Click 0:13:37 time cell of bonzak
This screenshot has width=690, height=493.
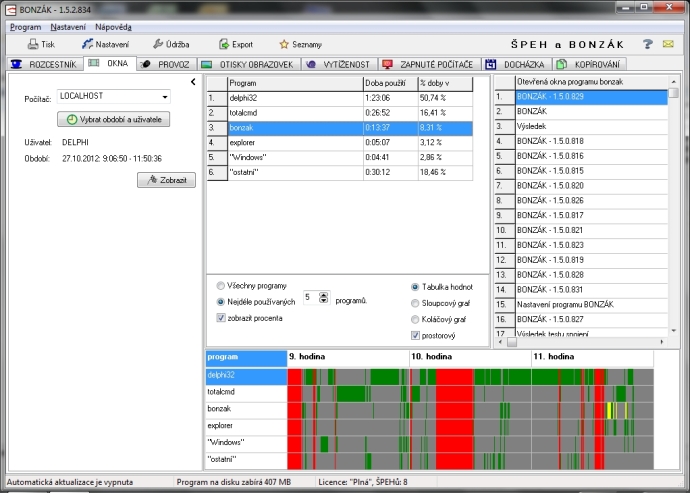391,128
